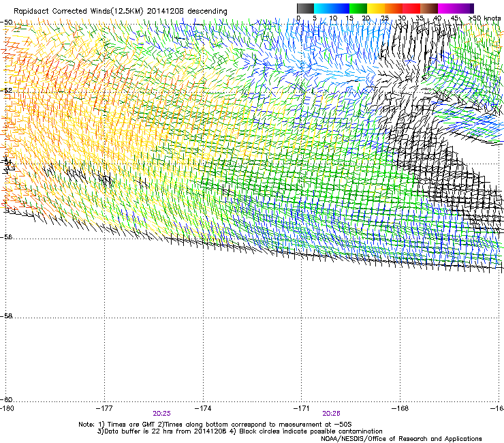Screen dimensions: 504x443
Task: Click the legend tick label '40'
Action: [437, 18]
